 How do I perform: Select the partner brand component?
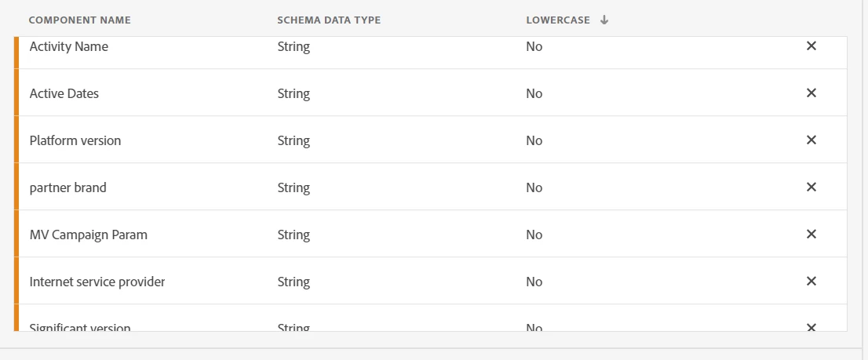click(67, 187)
